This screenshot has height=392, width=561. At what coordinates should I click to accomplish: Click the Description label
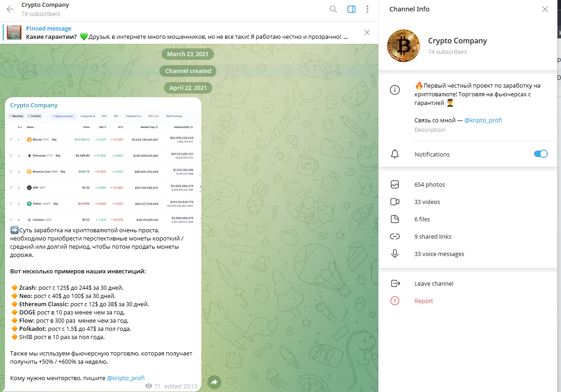pos(430,130)
